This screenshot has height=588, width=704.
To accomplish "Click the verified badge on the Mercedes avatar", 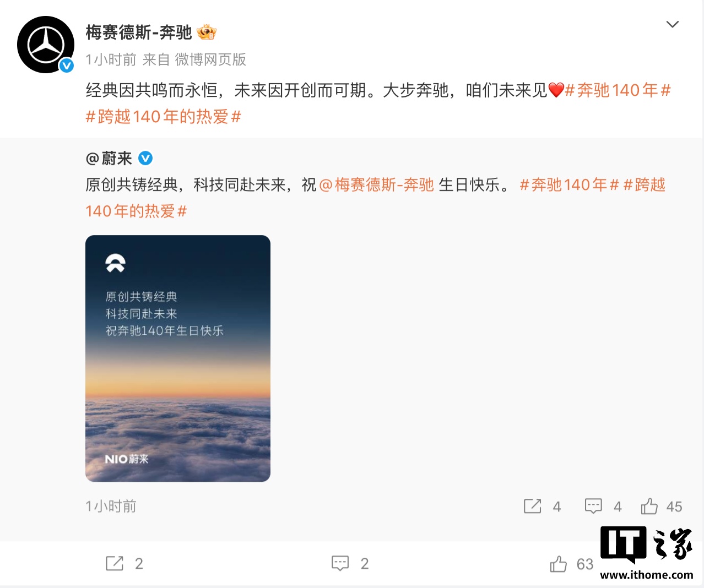I will pyautogui.click(x=67, y=66).
